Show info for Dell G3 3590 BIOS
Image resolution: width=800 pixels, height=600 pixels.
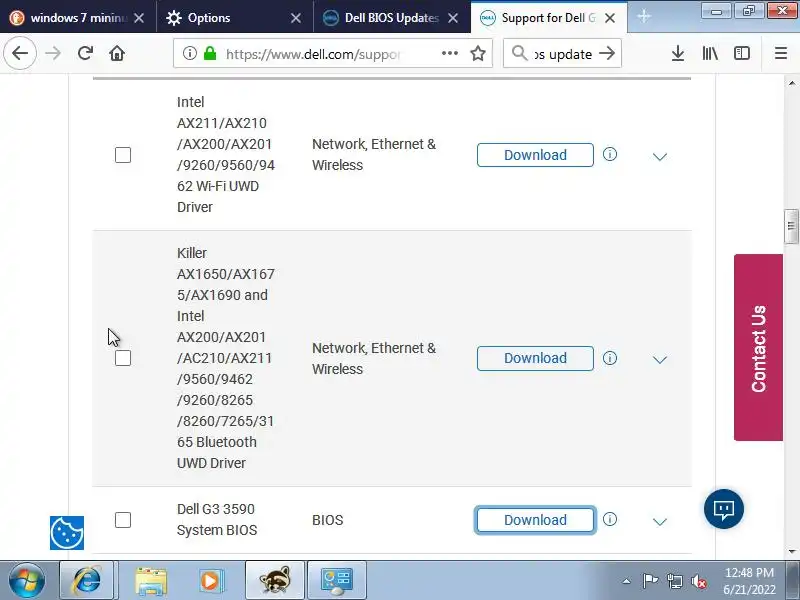pos(610,519)
